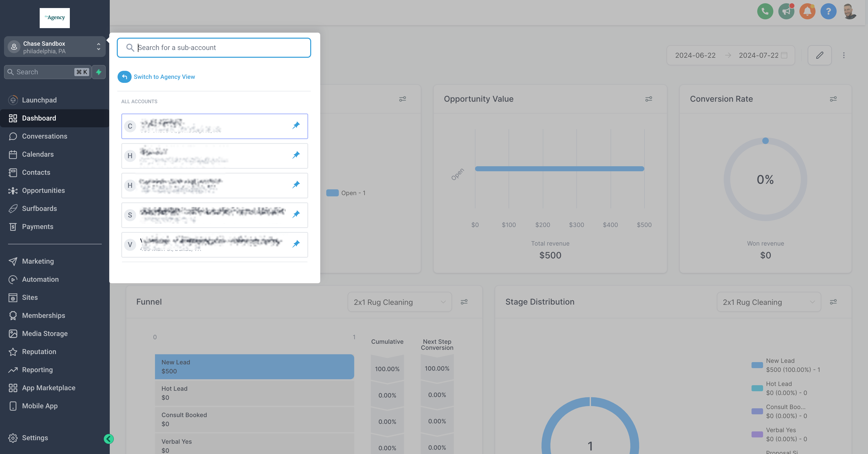Open the Calendars section
868x454 pixels.
point(55,154)
